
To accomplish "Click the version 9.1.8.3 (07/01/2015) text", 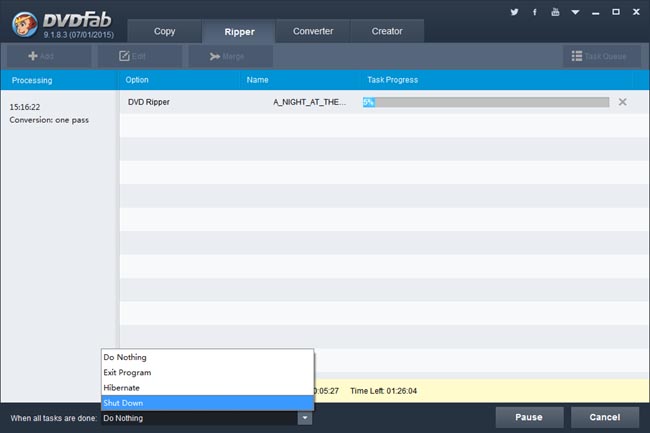I will tap(79, 35).
